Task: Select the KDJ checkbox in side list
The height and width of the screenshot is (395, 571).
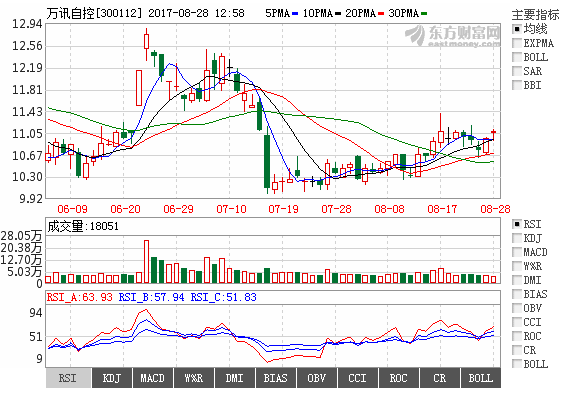Action: (x=517, y=238)
